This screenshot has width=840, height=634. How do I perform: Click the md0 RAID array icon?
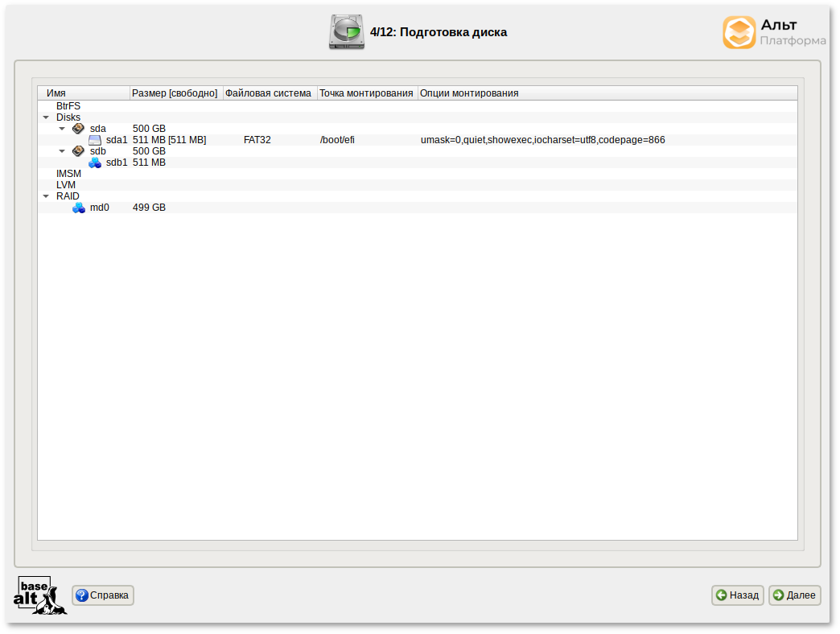tap(79, 208)
